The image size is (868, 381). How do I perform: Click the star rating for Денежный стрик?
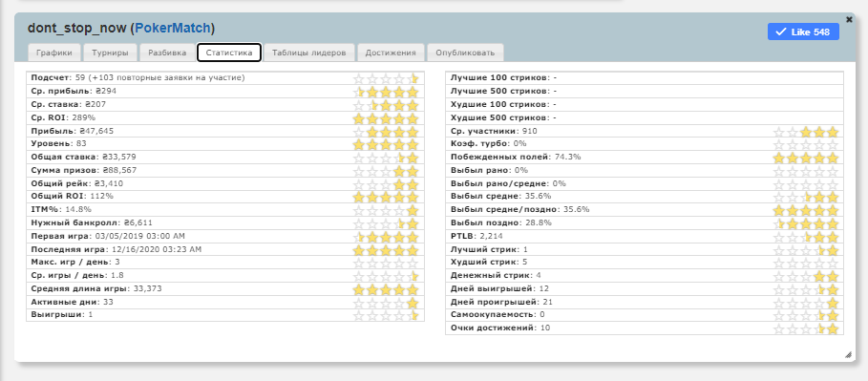(x=806, y=276)
